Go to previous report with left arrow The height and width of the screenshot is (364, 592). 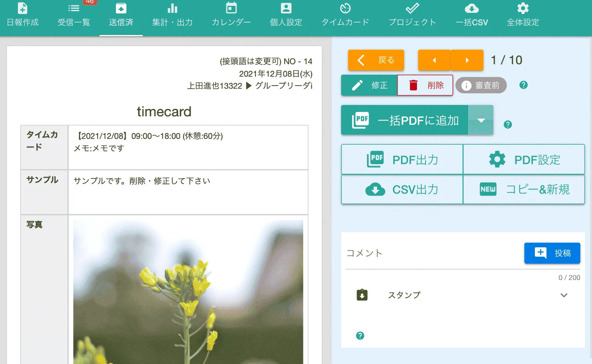434,60
